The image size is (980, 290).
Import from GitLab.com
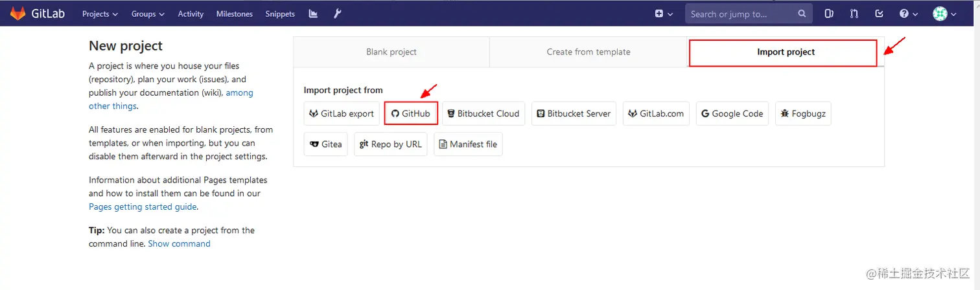pyautogui.click(x=656, y=113)
